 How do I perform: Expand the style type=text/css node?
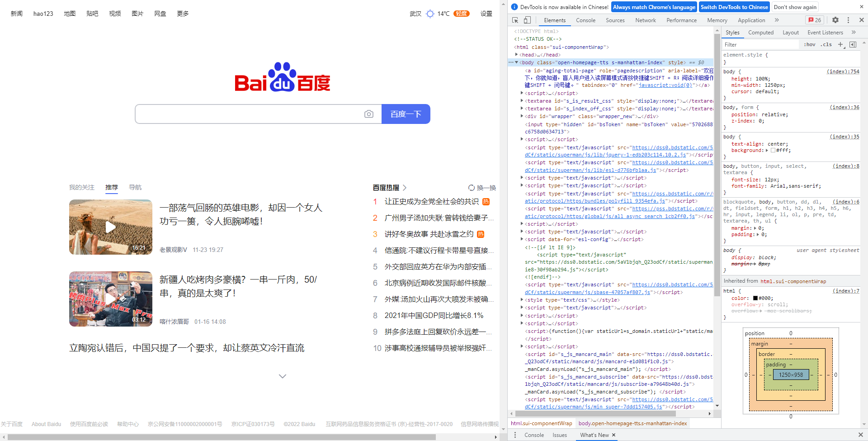[x=522, y=300]
